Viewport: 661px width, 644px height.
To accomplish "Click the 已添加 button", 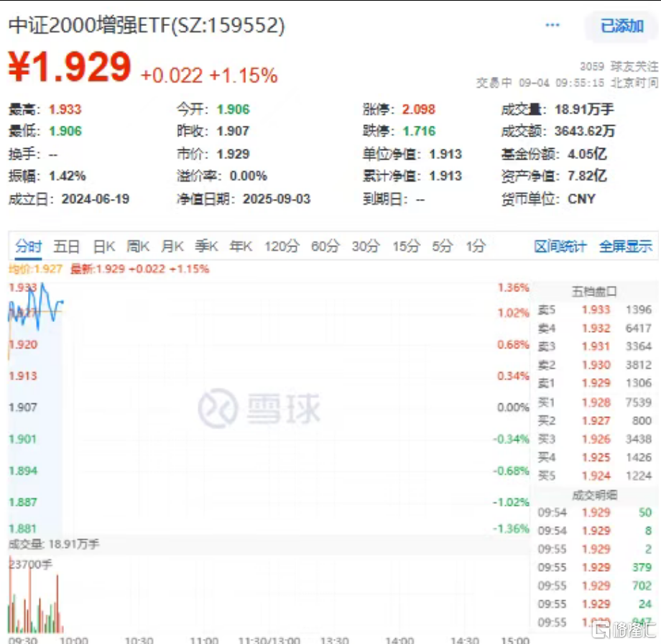I will [x=621, y=26].
